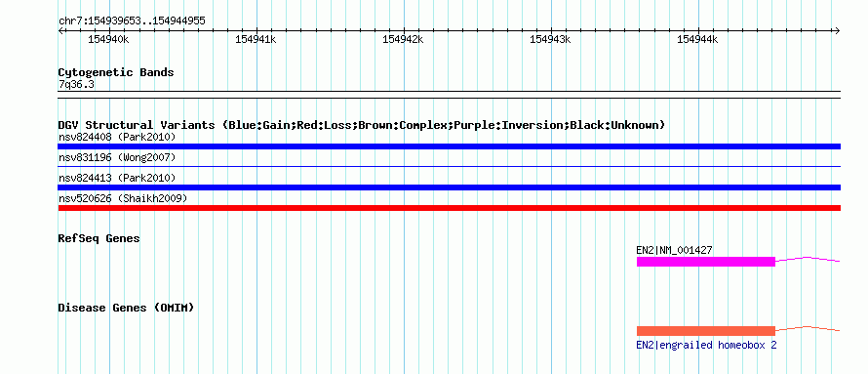Click the thin blue line under nsv831196
The height and width of the screenshot is (374, 868).
(x=449, y=166)
